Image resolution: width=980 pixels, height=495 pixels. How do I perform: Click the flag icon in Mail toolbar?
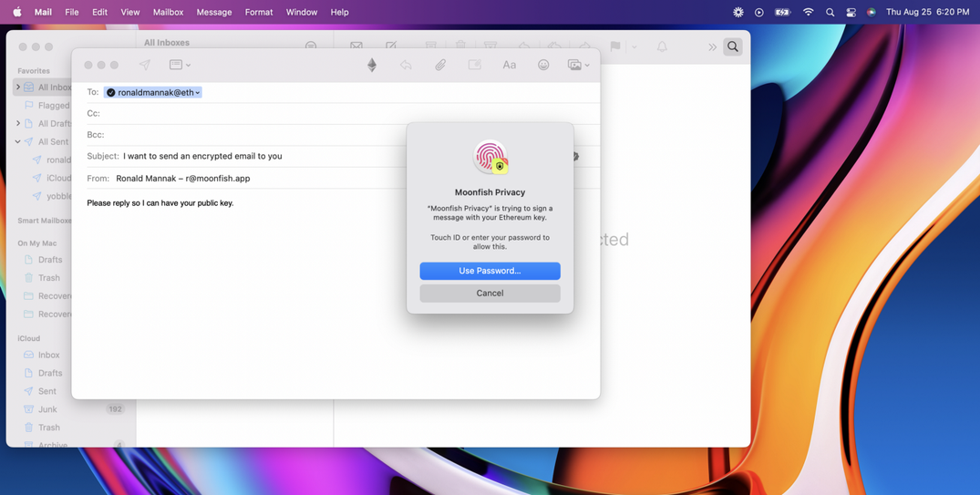coord(615,46)
